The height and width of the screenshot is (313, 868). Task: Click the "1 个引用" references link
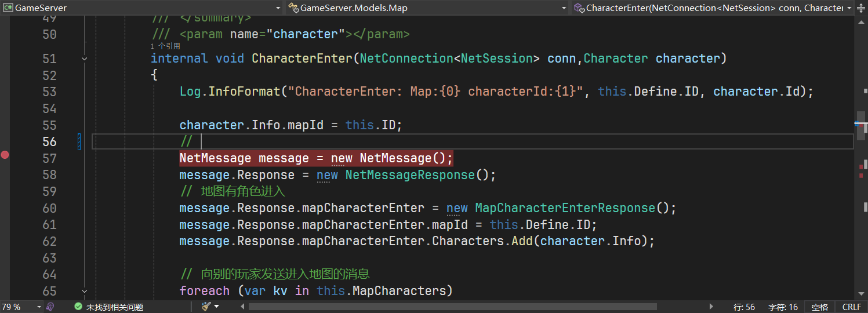pyautogui.click(x=165, y=46)
